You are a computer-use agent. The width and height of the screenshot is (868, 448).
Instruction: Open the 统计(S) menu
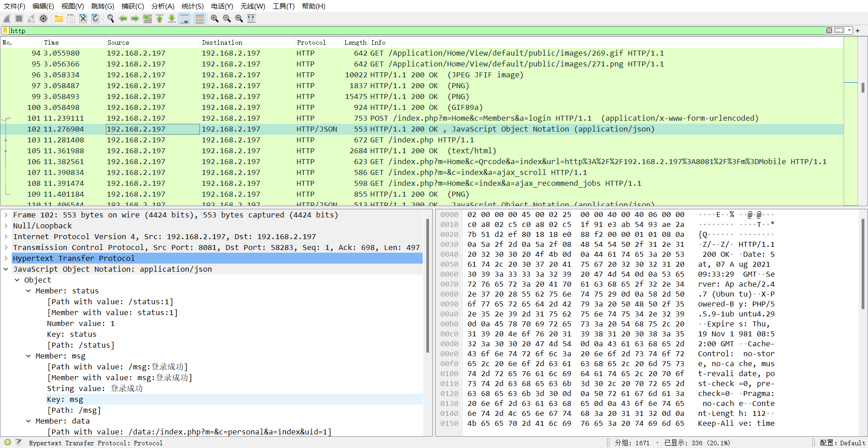click(x=193, y=6)
